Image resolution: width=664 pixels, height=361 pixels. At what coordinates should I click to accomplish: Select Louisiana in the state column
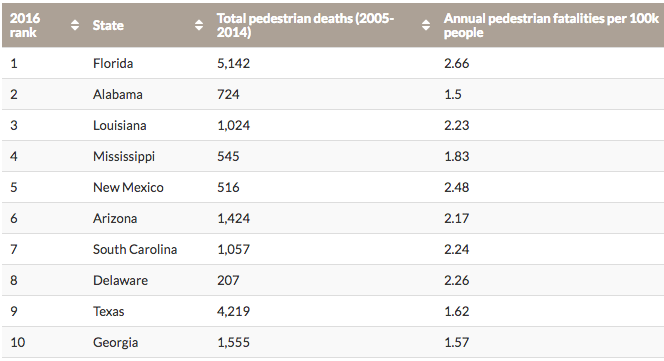click(x=120, y=125)
